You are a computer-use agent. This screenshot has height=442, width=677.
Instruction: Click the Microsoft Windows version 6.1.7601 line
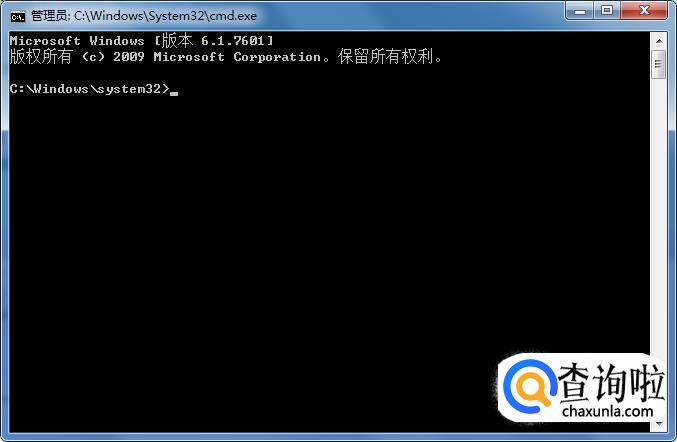point(142,41)
